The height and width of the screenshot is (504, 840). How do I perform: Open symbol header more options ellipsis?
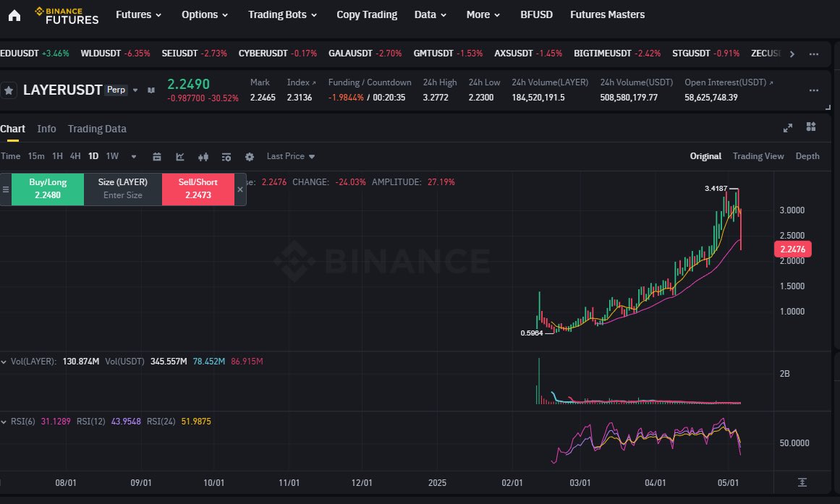point(814,90)
